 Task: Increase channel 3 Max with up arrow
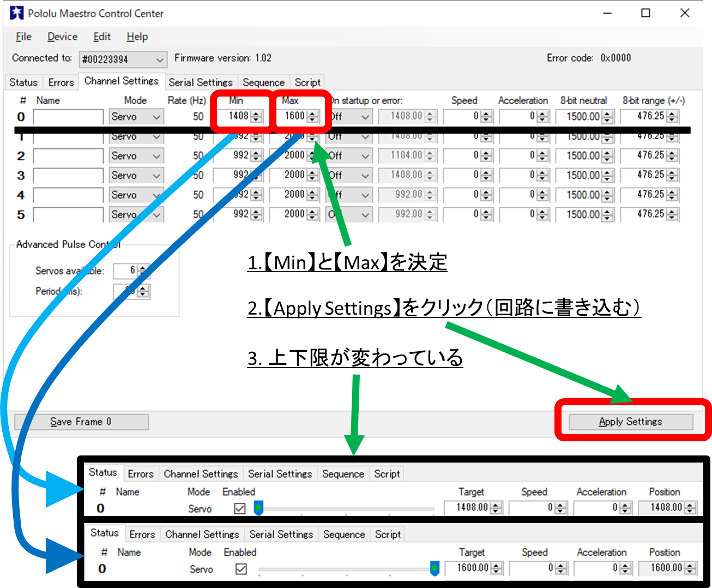[x=312, y=172]
